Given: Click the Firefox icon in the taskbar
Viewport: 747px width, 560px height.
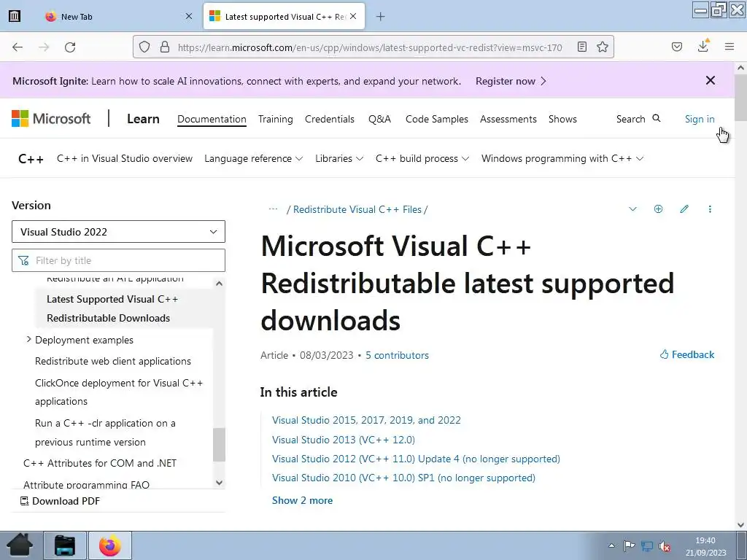Looking at the screenshot, I should pyautogui.click(x=110, y=545).
